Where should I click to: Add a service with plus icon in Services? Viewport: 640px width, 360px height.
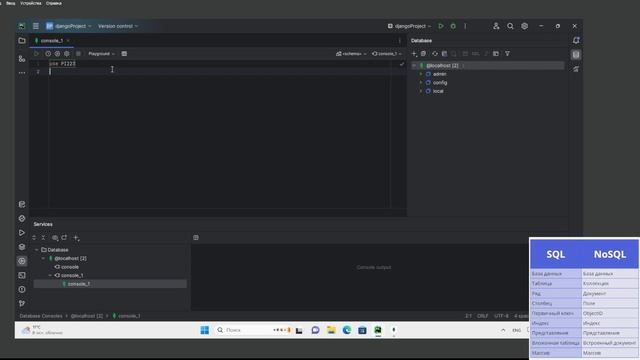pyautogui.click(x=76, y=238)
